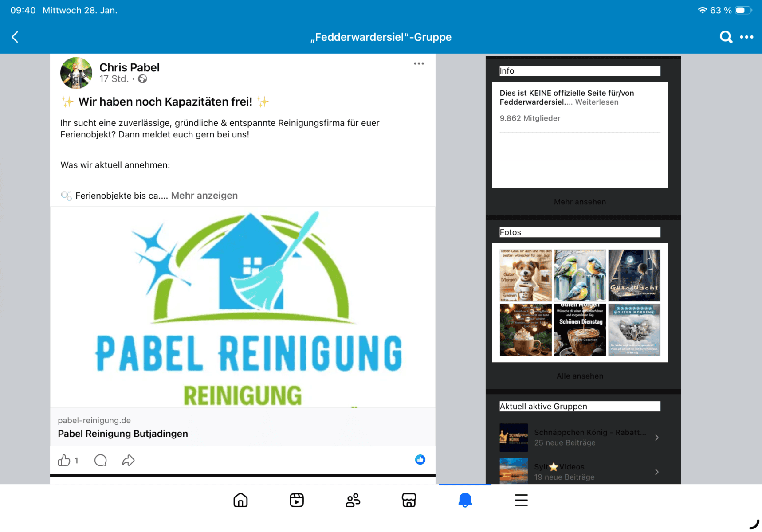762x532 pixels.
Task: Open the 'Schönen Dienstag' coffee photo
Action: pyautogui.click(x=580, y=330)
